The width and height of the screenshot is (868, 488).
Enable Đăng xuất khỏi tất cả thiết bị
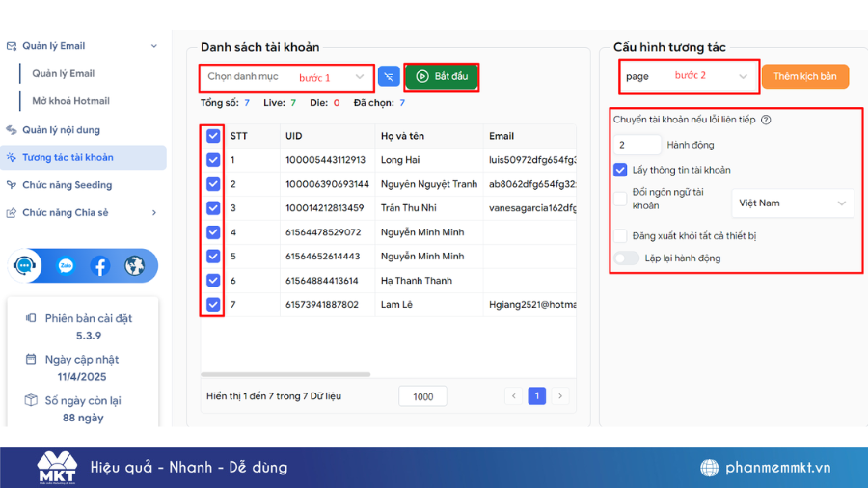pos(620,235)
